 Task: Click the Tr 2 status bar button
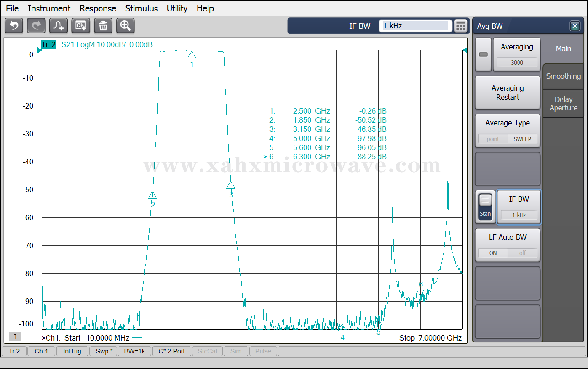pos(14,351)
